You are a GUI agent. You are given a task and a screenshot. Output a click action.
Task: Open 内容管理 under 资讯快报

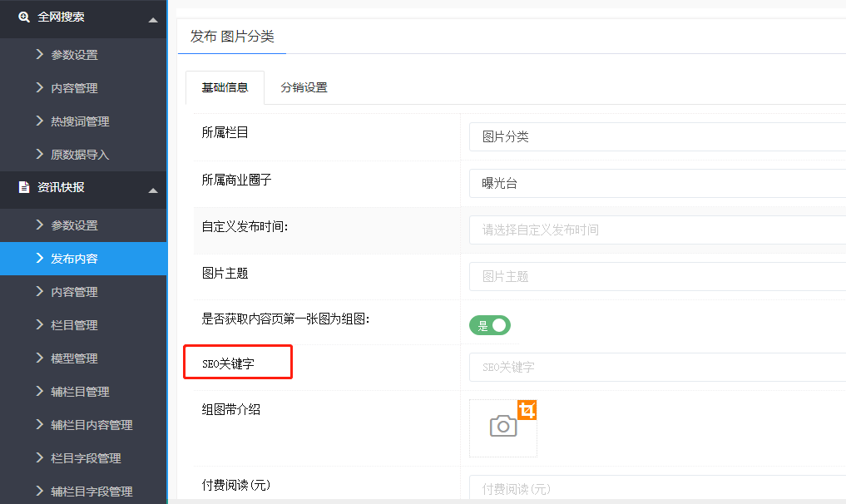coord(74,292)
